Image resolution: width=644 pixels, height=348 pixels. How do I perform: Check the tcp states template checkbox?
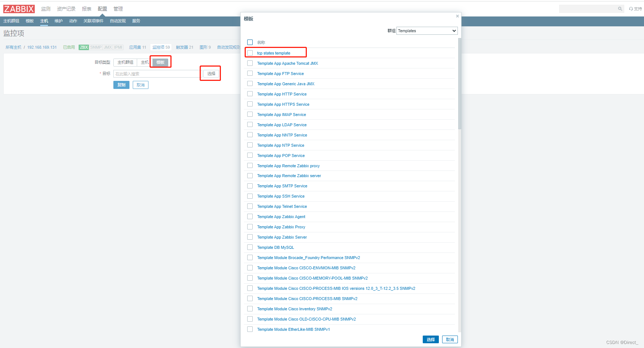coord(250,53)
